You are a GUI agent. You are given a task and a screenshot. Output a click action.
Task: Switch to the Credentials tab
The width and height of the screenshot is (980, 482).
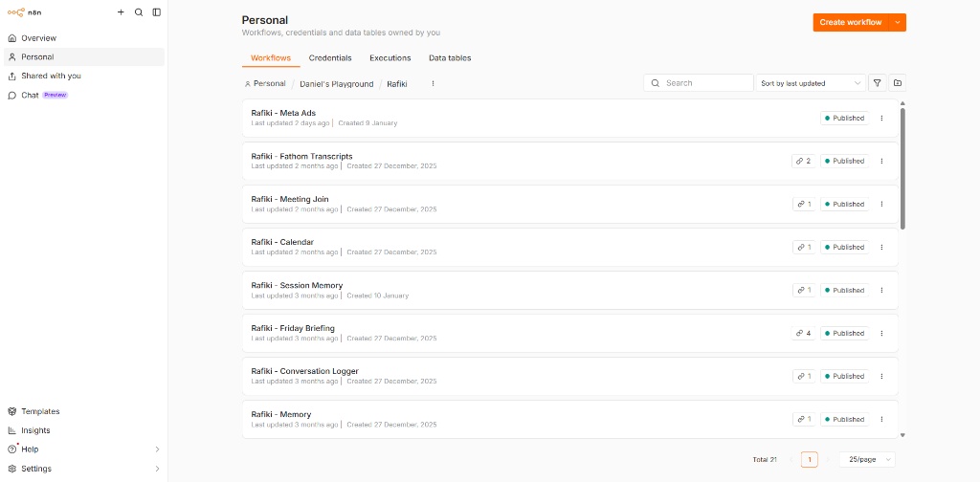330,58
